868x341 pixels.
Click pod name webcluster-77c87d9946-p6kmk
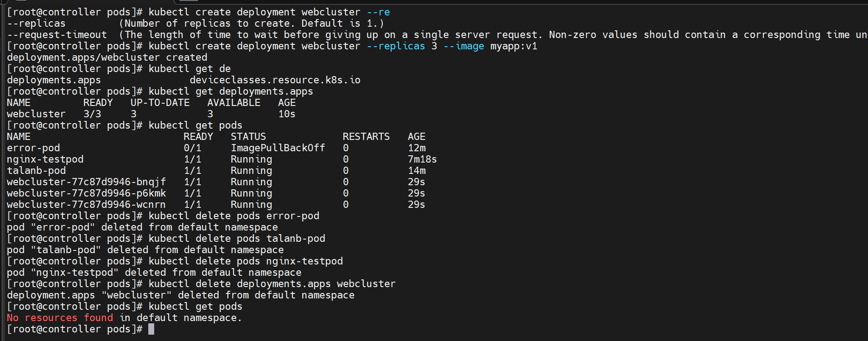(x=86, y=193)
